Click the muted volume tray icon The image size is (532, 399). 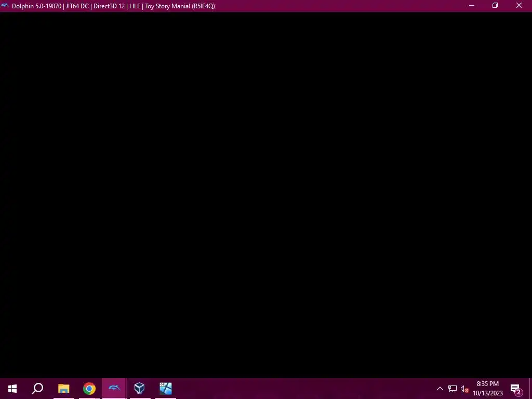[x=464, y=389]
